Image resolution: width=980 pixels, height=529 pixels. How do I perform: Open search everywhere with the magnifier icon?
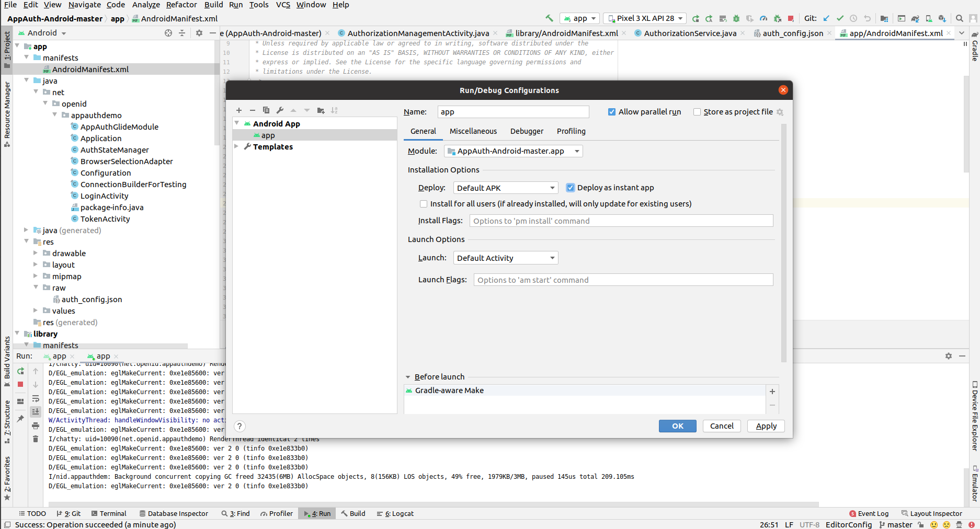(x=959, y=18)
